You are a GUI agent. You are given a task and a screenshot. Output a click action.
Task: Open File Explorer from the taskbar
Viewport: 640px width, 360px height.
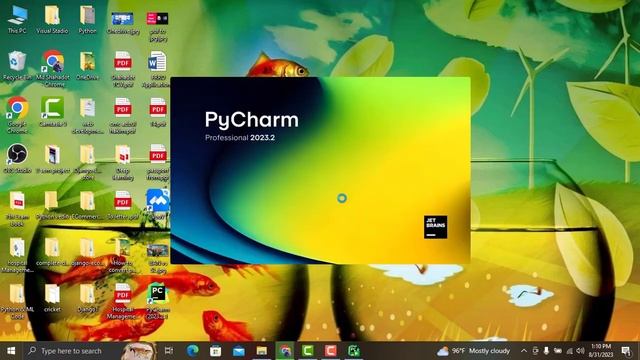262,351
